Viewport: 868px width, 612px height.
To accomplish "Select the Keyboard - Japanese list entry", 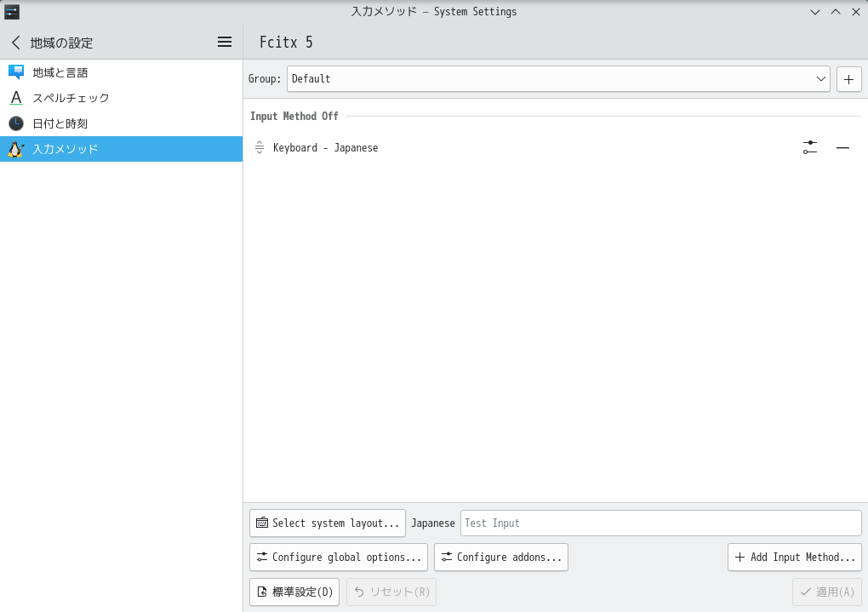I will click(555, 148).
